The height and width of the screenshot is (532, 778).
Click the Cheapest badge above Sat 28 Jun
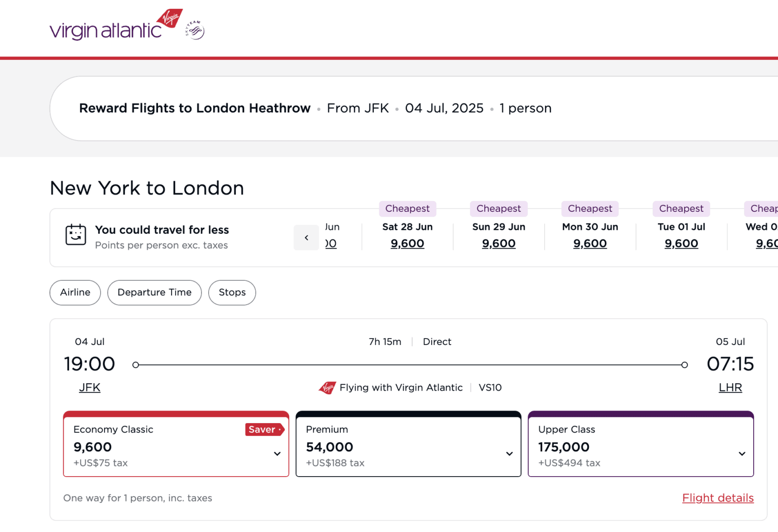pyautogui.click(x=407, y=208)
